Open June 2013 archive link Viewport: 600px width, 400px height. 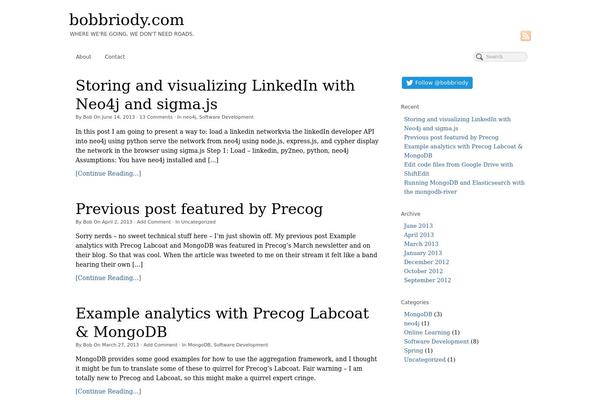click(418, 226)
